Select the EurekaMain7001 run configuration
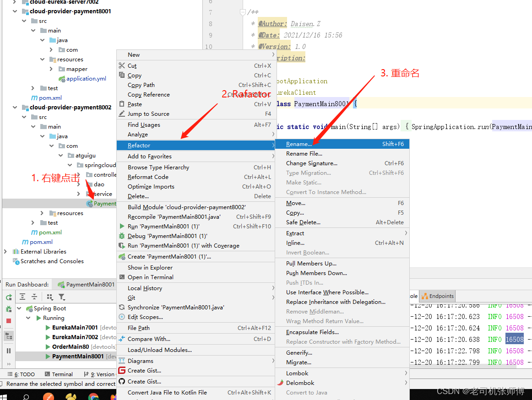The height and width of the screenshot is (400, 532). (x=75, y=327)
